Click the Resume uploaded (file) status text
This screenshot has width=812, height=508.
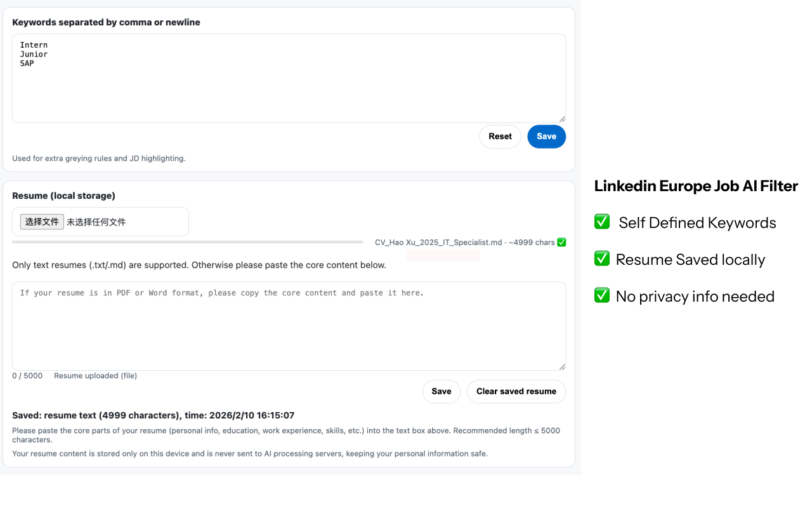tap(95, 375)
